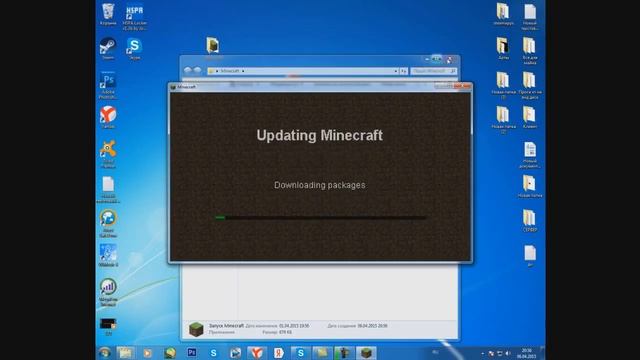Click the volume speaker tray icon

(508, 353)
